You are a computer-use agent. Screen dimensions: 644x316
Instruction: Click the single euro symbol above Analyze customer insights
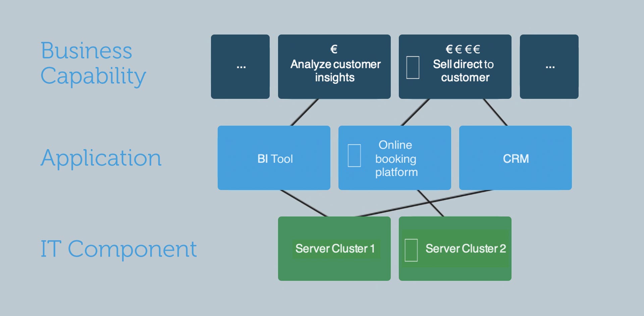(334, 49)
